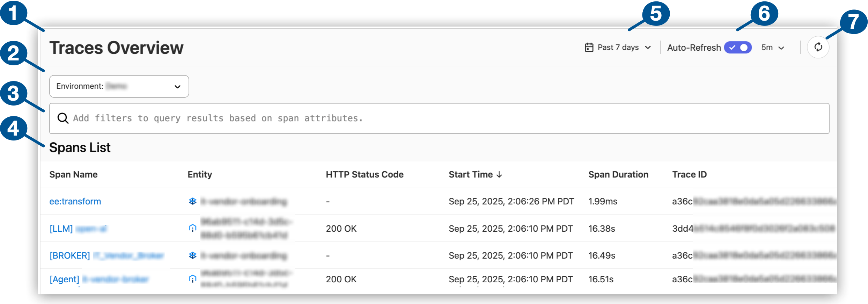Open the Environment dropdown

click(119, 86)
